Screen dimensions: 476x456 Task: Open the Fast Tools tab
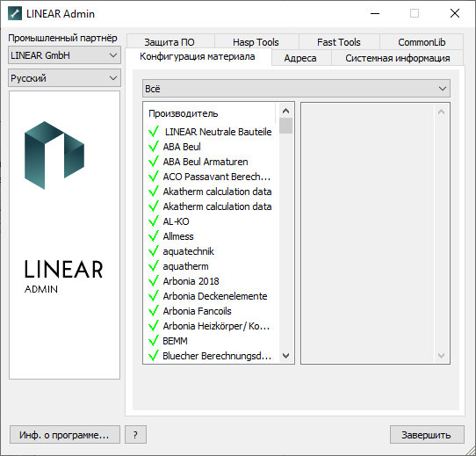[338, 42]
